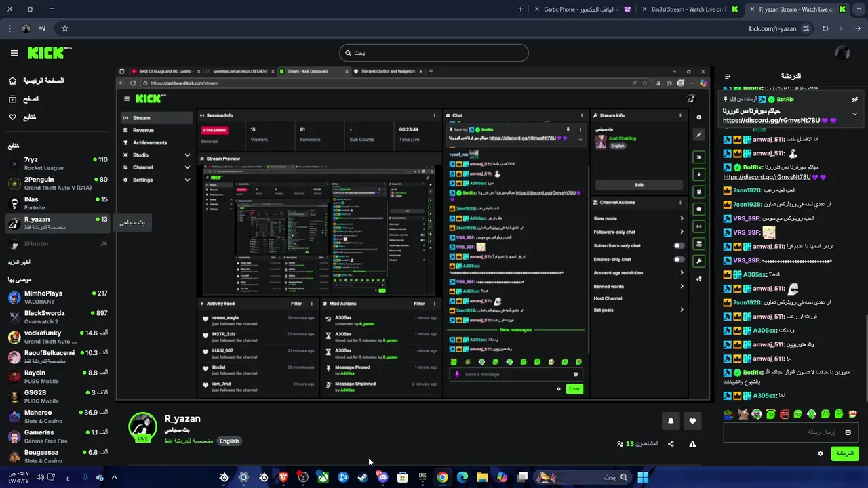Focus the chat message input field

click(791, 432)
